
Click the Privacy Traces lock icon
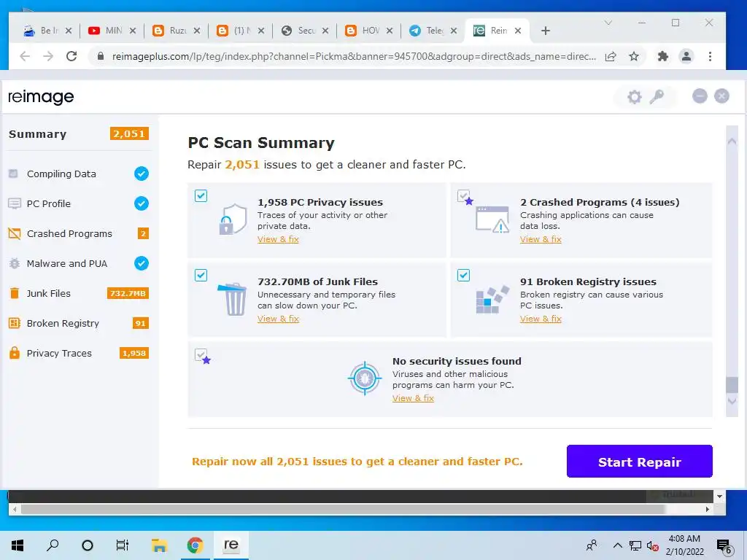pyautogui.click(x=15, y=353)
